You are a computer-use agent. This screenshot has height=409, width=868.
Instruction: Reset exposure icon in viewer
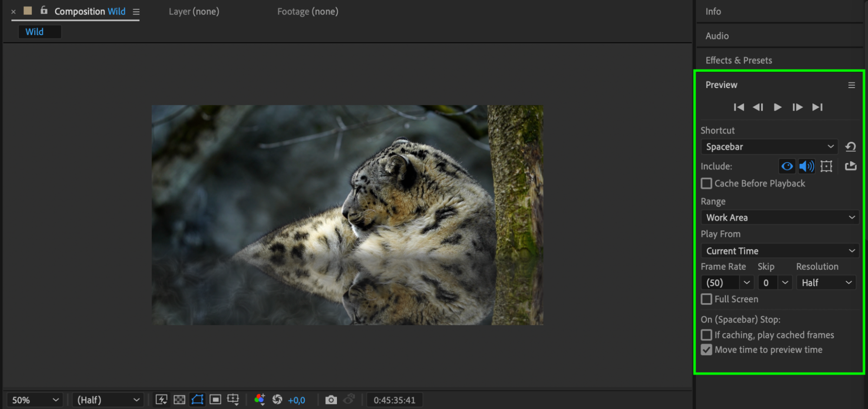pyautogui.click(x=277, y=399)
